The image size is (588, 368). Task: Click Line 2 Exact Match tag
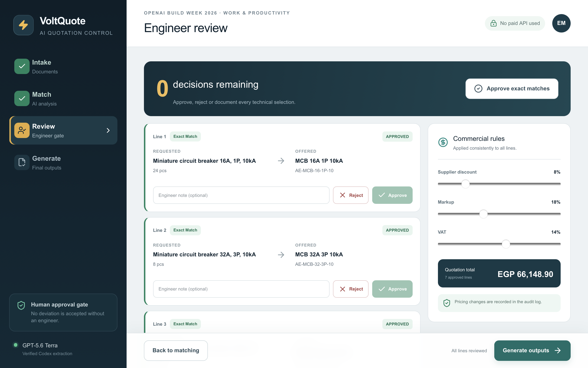point(185,230)
